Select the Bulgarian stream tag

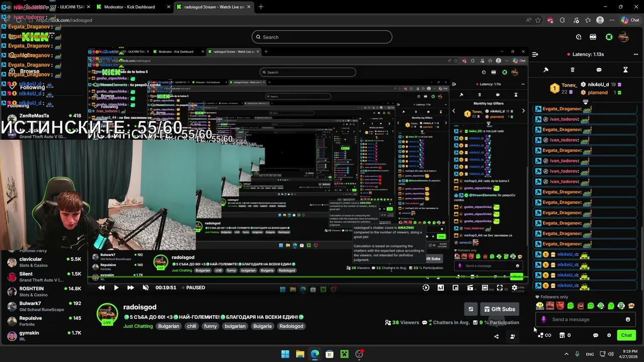[169, 326]
